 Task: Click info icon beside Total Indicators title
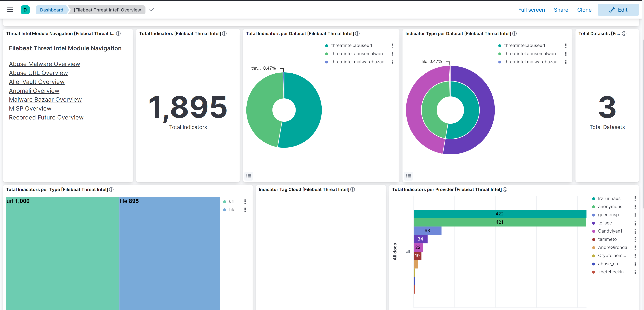(224, 34)
